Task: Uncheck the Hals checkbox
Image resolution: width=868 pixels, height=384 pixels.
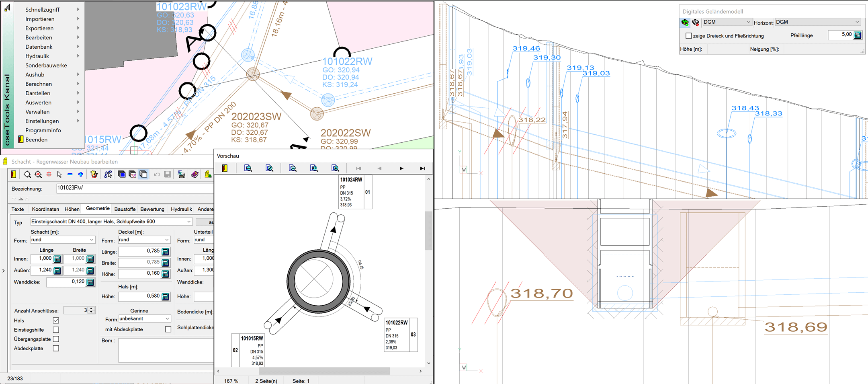Action: point(56,320)
